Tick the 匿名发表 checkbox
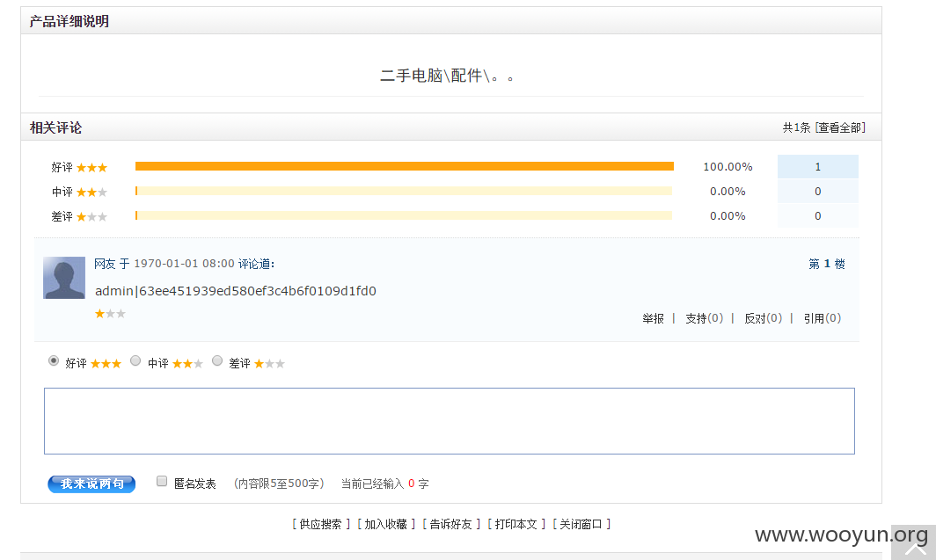Image resolution: width=936 pixels, height=560 pixels. (162, 481)
